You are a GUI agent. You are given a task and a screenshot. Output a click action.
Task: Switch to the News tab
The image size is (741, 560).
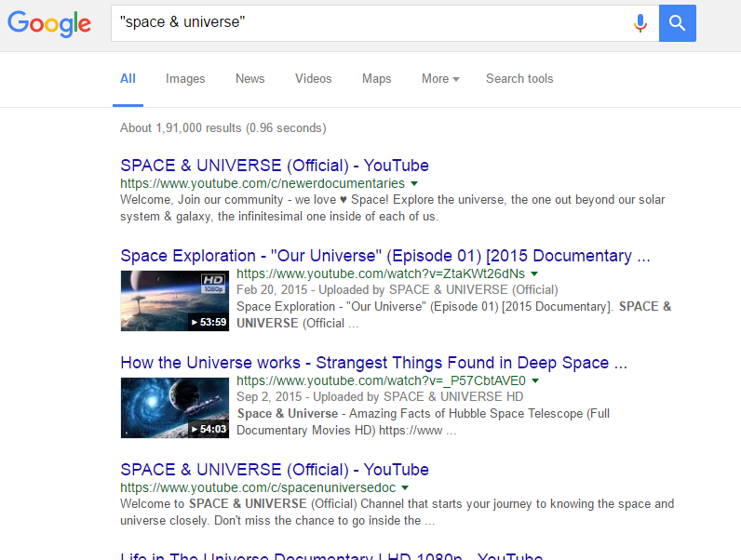click(x=250, y=78)
